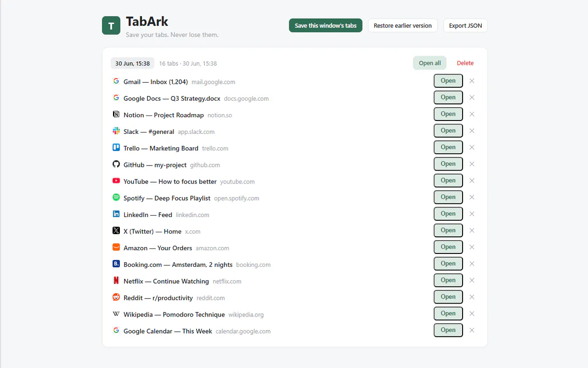Image resolution: width=588 pixels, height=368 pixels.
Task: Remove the GitHub tab with its X
Action: [472, 164]
